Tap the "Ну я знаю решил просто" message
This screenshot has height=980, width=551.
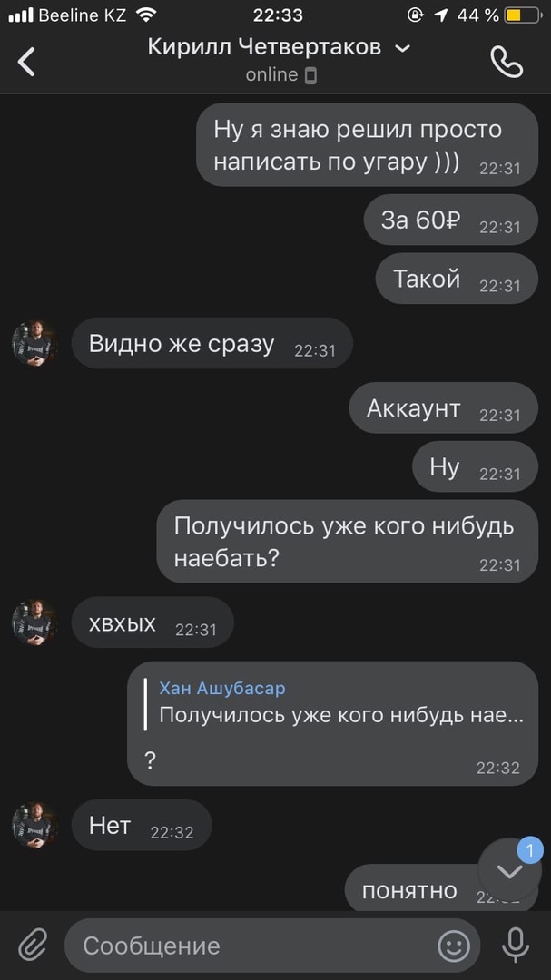[367, 145]
